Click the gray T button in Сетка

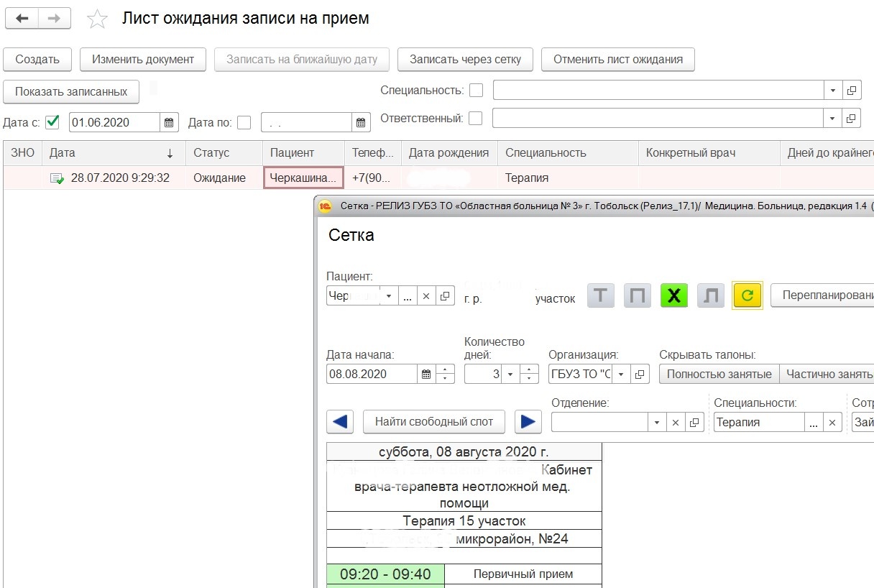click(x=601, y=295)
